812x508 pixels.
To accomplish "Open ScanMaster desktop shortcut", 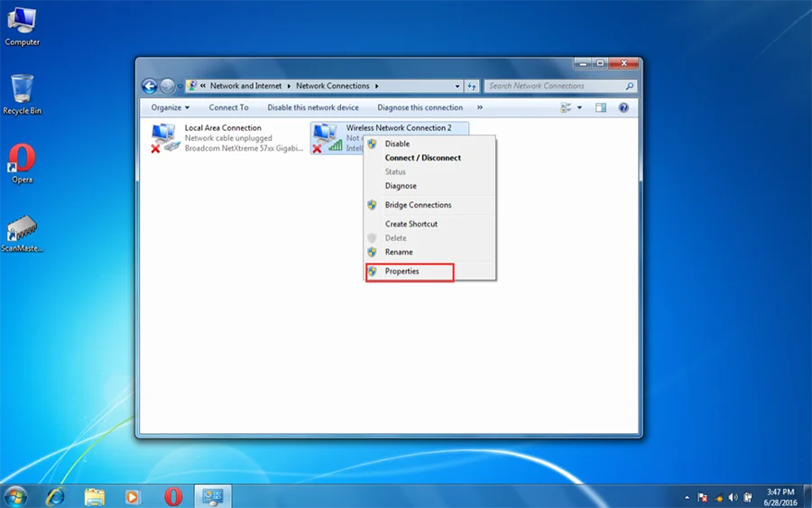I will 22,233.
